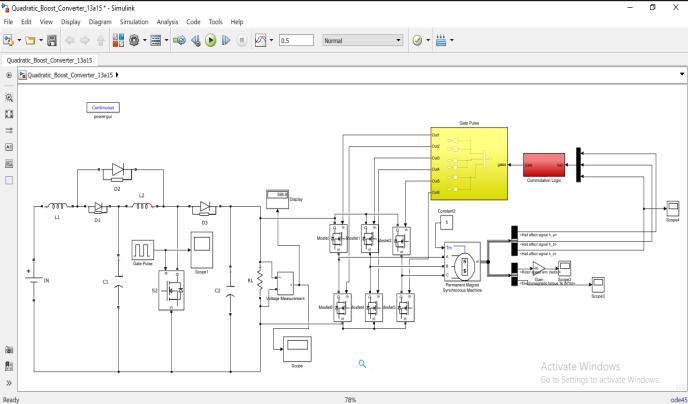The height and width of the screenshot is (404, 688).
Task: Expand the simulation mode Normal dropdown
Action: [362, 40]
